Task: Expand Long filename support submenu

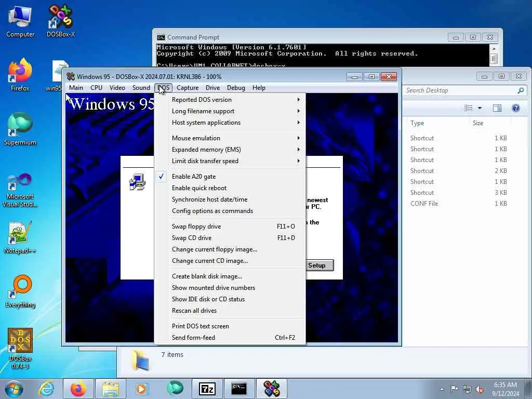Action: coord(230,111)
